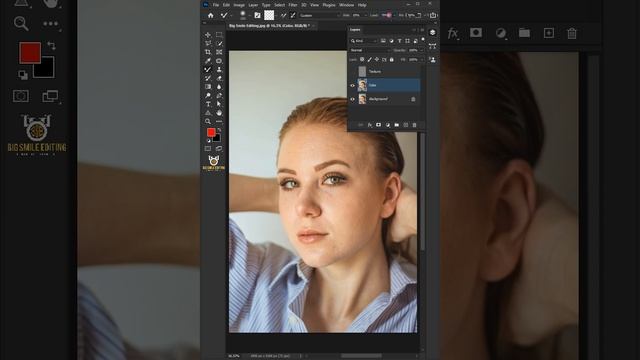Viewport: 640px width, 360px height.
Task: Open the brush settings panel icon
Action: pos(257,16)
